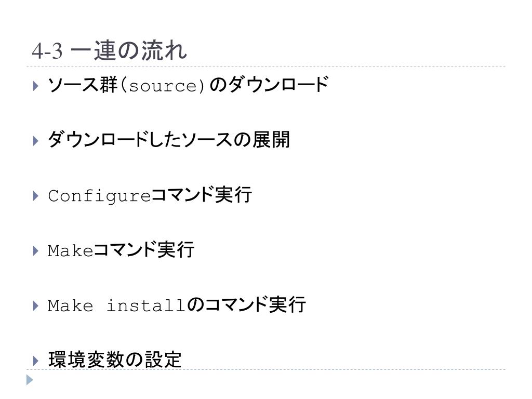Click the arrow bullet beside ソース群(source)のダウンロード
The height and width of the screenshot is (399, 532).
tap(36, 86)
